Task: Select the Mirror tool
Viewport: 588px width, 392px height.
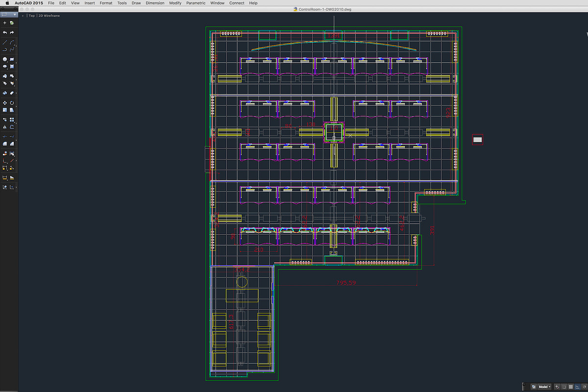Action: [x=5, y=126]
